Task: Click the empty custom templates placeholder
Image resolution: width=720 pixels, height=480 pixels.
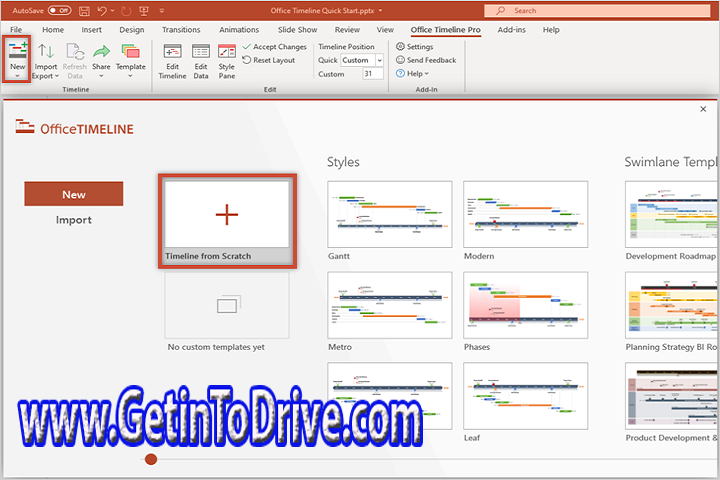Action: pyautogui.click(x=227, y=305)
